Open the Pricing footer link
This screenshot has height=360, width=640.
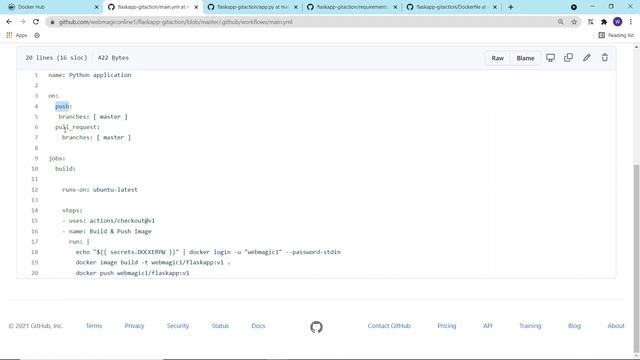[447, 326]
